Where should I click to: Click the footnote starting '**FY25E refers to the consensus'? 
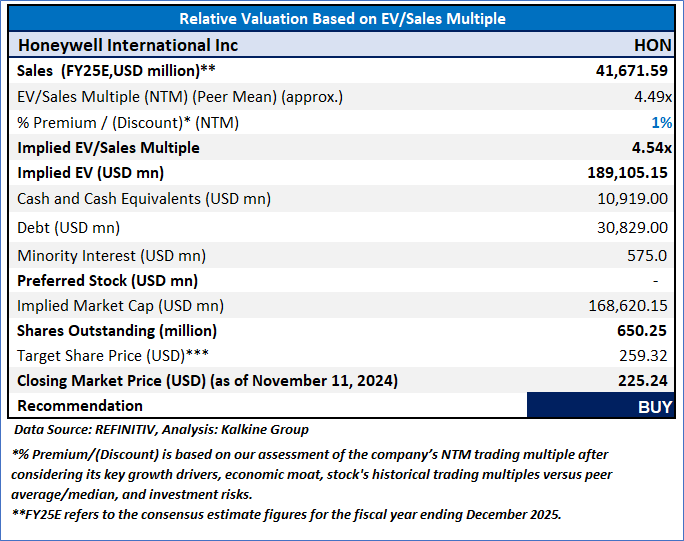tap(286, 515)
